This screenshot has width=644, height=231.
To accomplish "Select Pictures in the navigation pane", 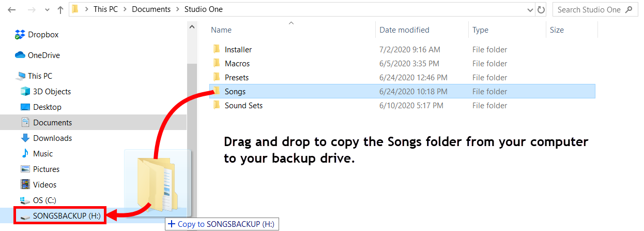I will (46, 169).
